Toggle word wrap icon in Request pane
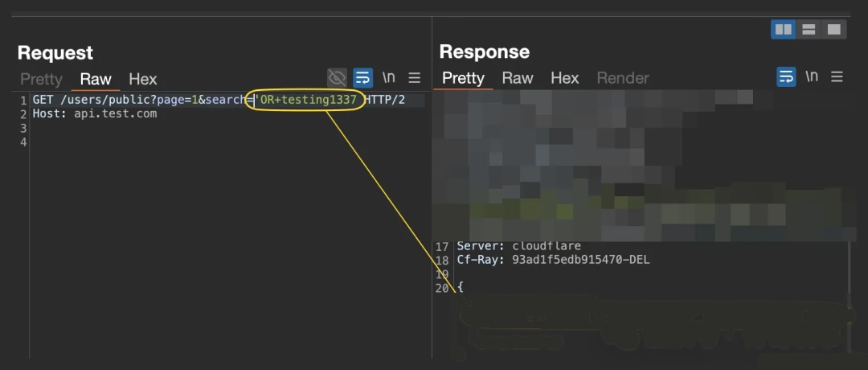The height and width of the screenshot is (370, 868). pyautogui.click(x=362, y=78)
